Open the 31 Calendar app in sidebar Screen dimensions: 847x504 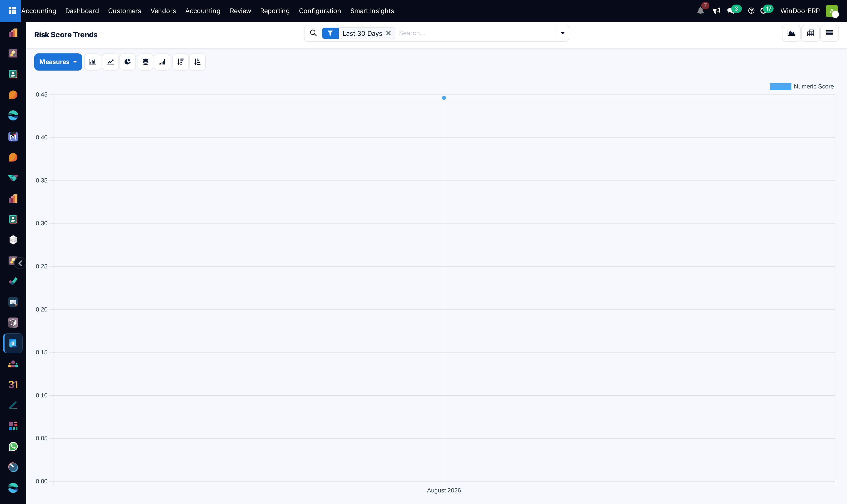point(13,385)
